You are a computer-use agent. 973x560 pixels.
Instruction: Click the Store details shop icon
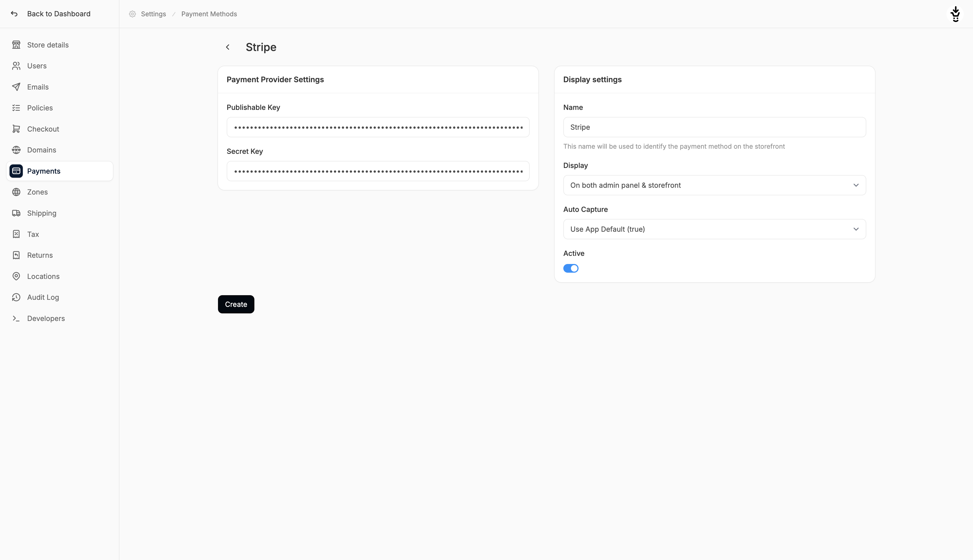click(16, 45)
